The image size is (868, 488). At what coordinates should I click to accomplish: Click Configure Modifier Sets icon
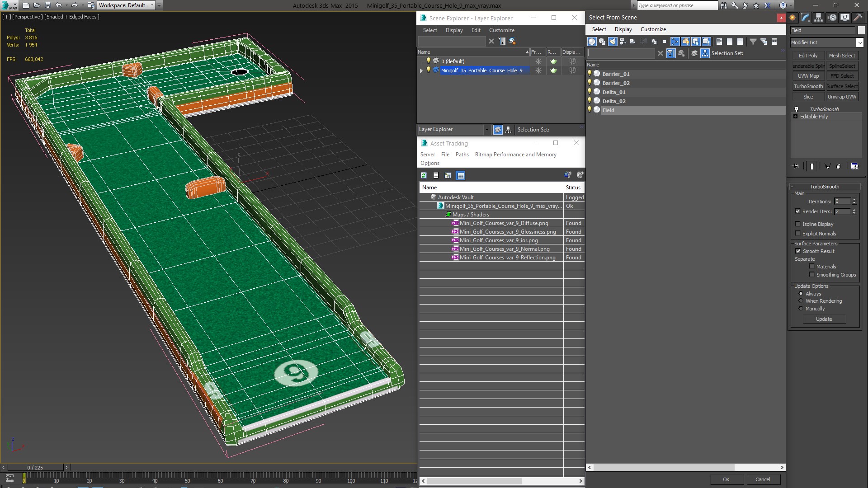pos(854,166)
